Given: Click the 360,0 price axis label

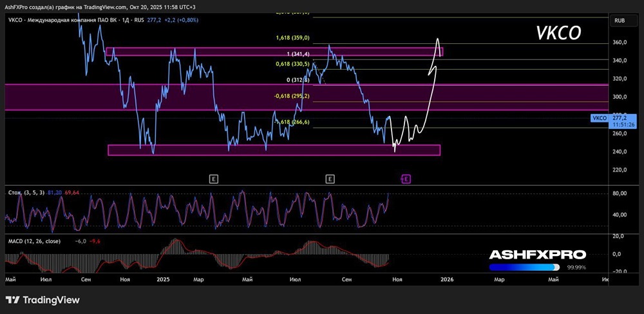Looking at the screenshot, I should pyautogui.click(x=620, y=43).
